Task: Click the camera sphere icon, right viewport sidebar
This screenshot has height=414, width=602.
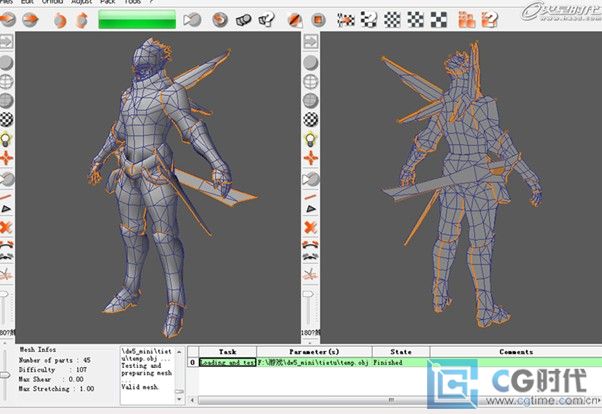Action: 311,179
